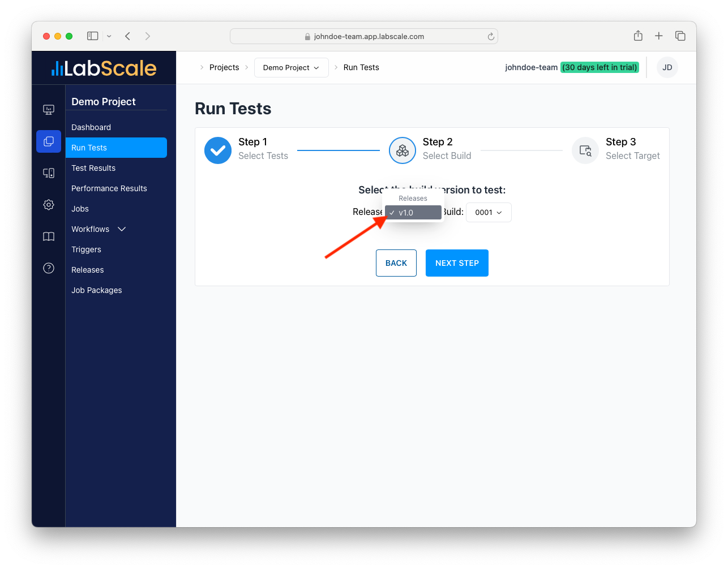Screen dimensions: 728x569
Task: Click the Step 3 target search icon
Action: pyautogui.click(x=585, y=150)
